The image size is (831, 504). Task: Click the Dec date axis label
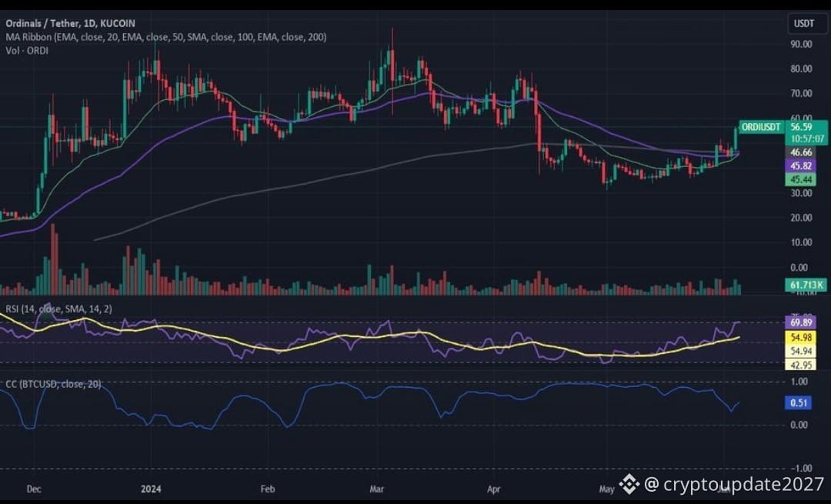tap(33, 489)
